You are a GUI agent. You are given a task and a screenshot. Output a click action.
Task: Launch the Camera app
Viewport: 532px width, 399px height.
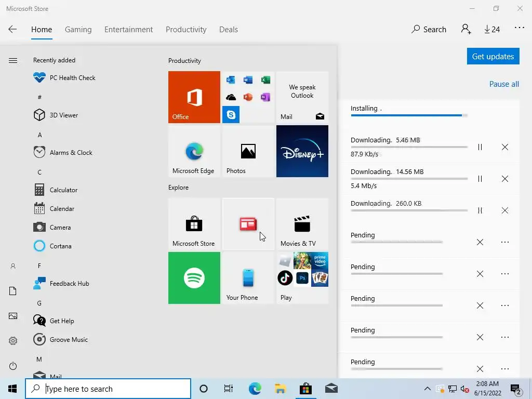point(52,228)
